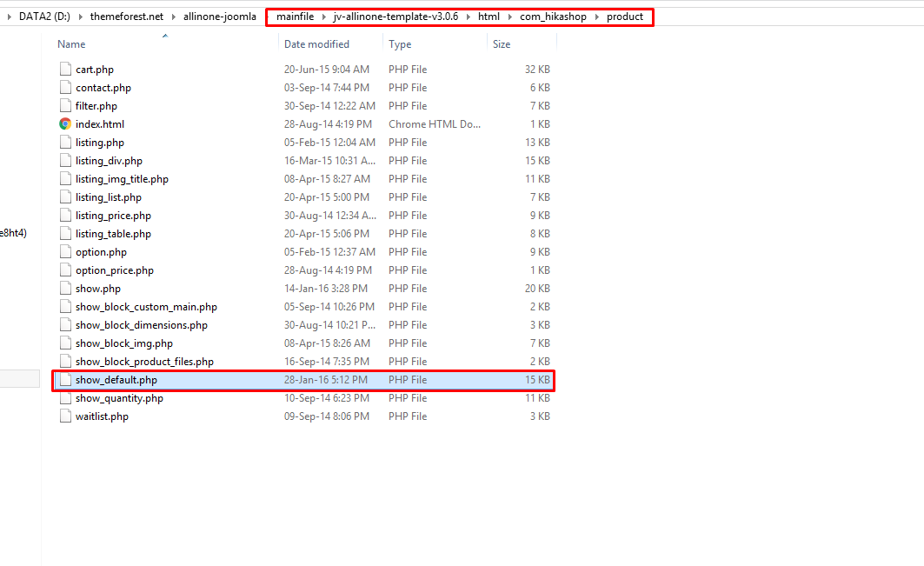Click the show_default.php file icon
924x566 pixels.
[65, 380]
